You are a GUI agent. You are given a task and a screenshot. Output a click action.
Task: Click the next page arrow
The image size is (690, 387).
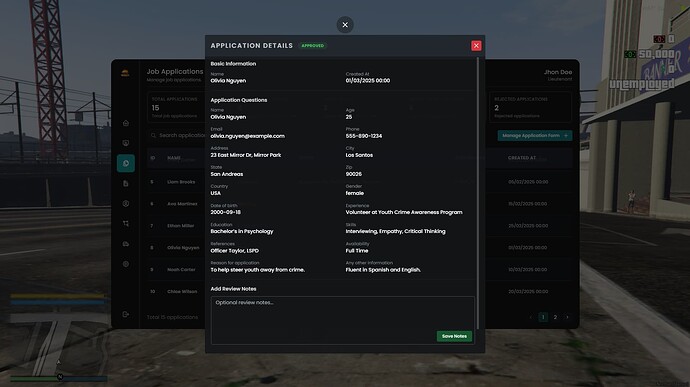tap(568, 317)
